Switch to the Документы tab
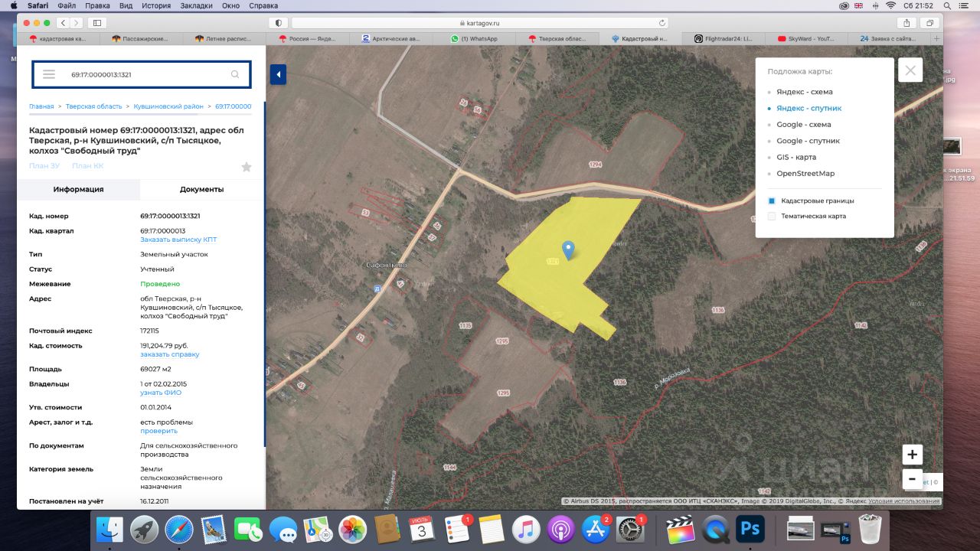 point(201,189)
